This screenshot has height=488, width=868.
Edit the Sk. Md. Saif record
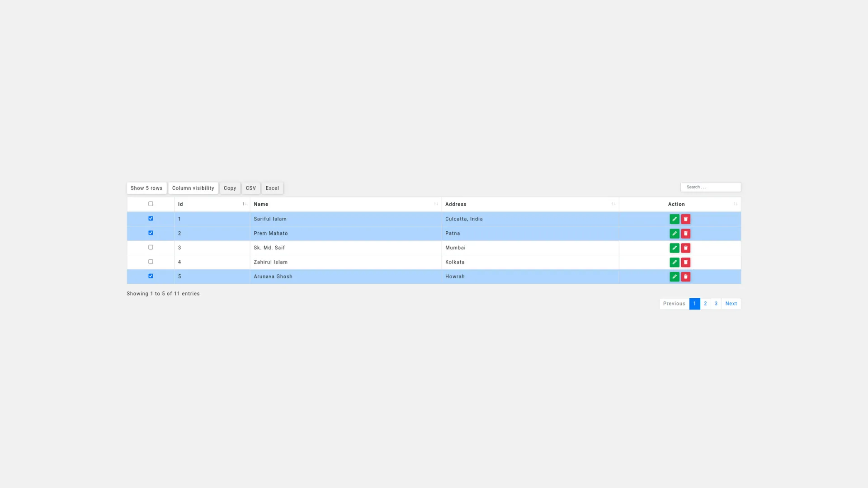coord(674,248)
